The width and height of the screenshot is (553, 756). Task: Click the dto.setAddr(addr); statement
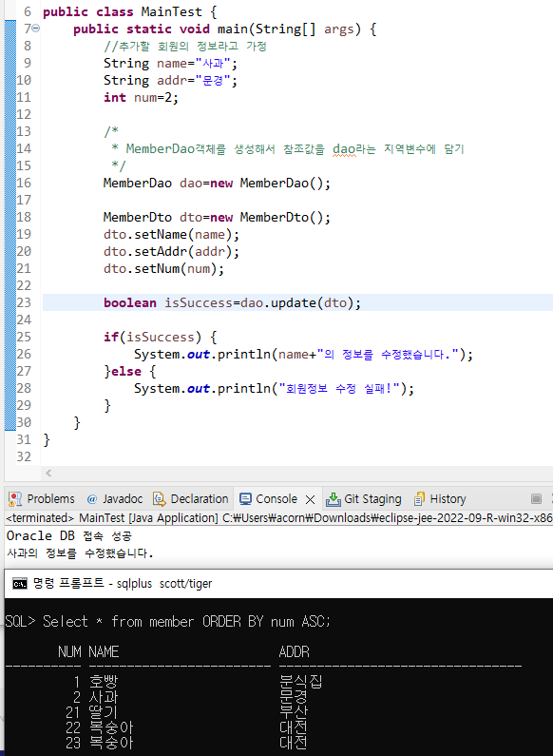pos(171,252)
